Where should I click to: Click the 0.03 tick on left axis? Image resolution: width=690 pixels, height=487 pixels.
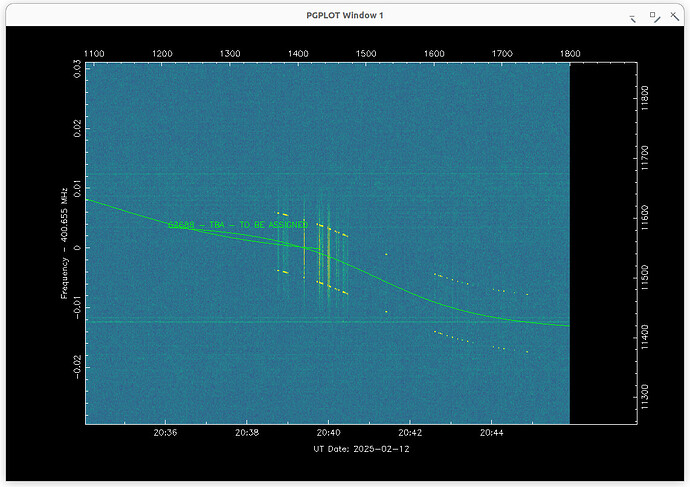click(x=78, y=68)
